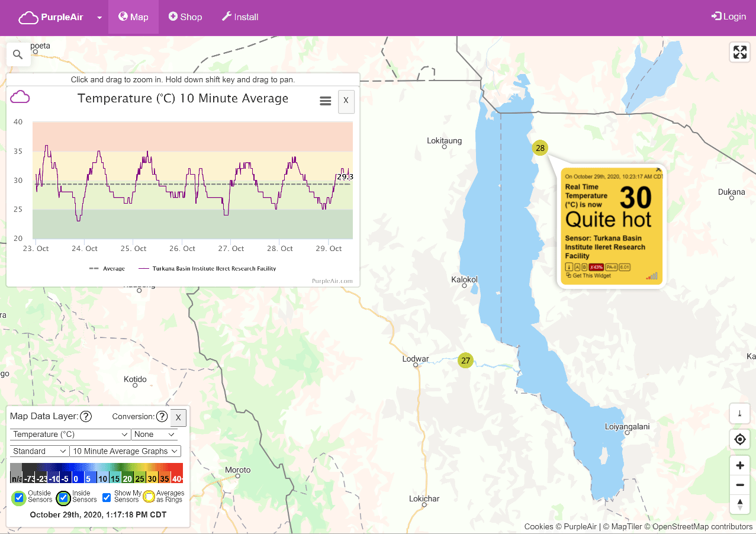Reset map bearing compass icon
This screenshot has width=756, height=534.
pos(739,504)
